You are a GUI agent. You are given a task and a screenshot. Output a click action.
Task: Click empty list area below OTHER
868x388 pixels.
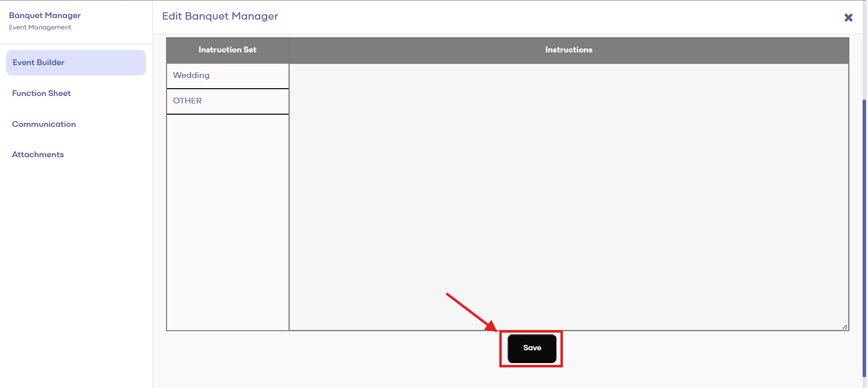227,220
